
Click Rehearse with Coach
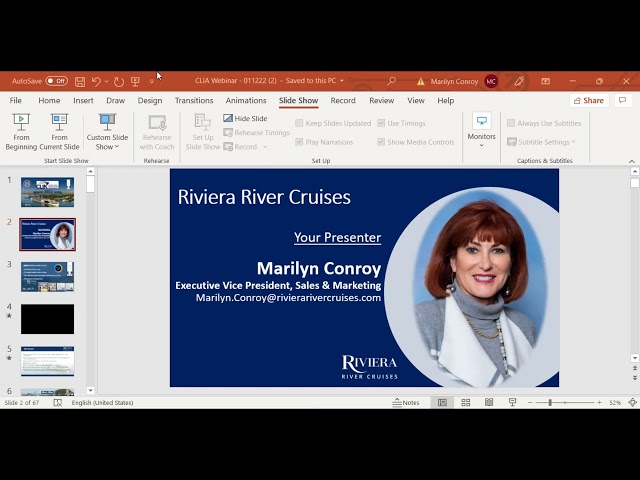pos(157,132)
